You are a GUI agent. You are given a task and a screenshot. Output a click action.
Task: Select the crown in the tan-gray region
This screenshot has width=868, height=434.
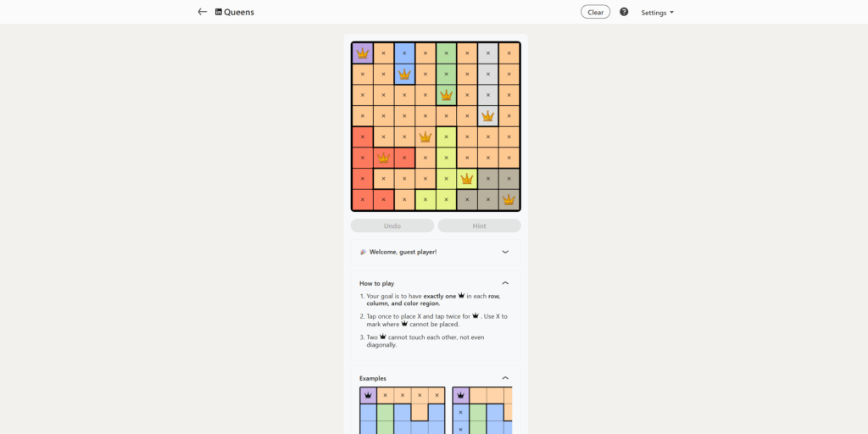pos(509,200)
